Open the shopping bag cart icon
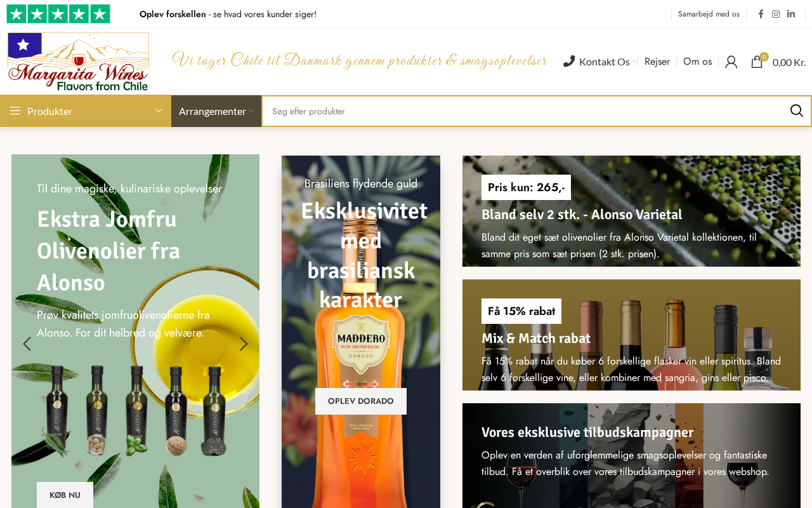The width and height of the screenshot is (812, 508). 757,62
